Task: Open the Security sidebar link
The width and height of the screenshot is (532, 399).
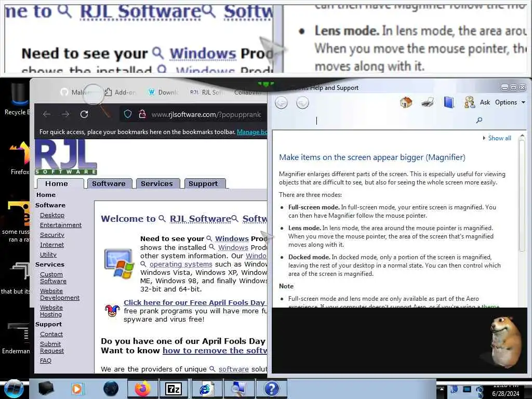Action: (x=52, y=235)
